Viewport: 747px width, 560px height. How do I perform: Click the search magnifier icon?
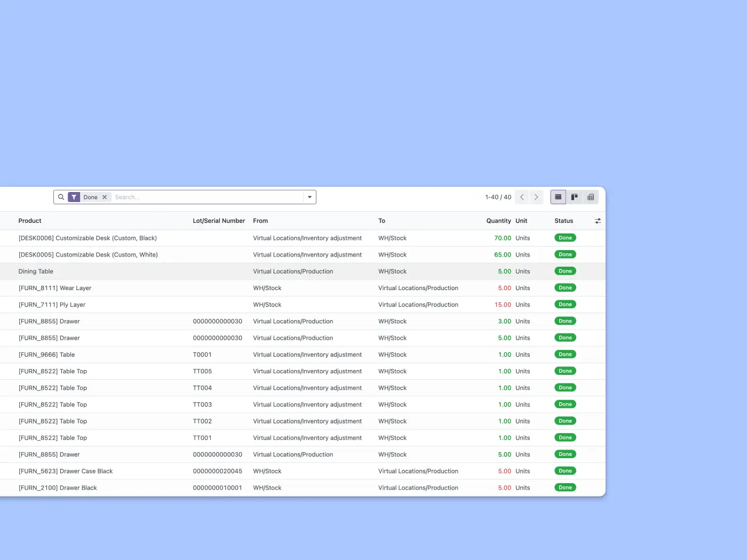point(61,197)
